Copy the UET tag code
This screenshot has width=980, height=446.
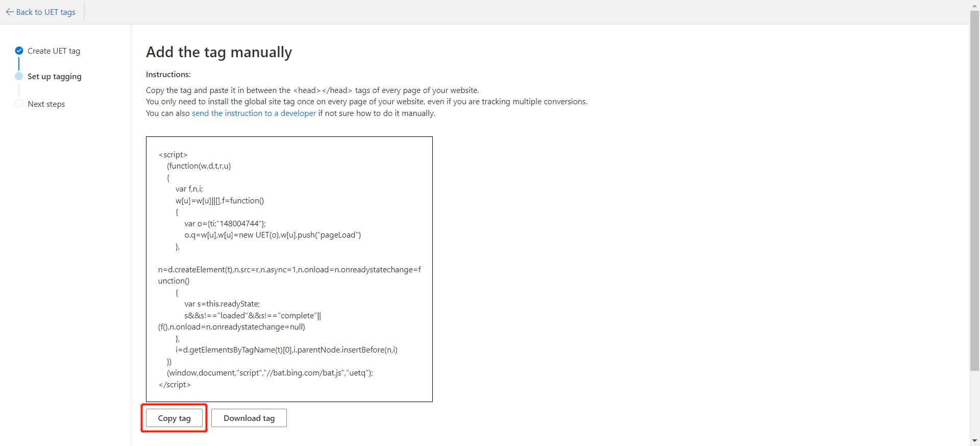tap(174, 418)
